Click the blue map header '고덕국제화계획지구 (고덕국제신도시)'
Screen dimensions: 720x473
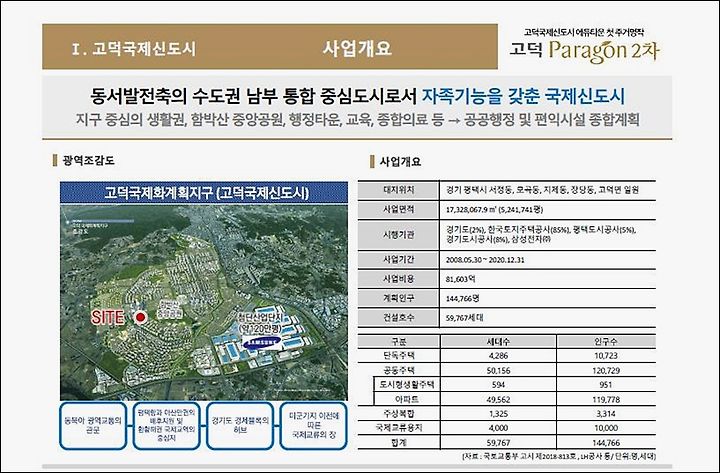[204, 192]
